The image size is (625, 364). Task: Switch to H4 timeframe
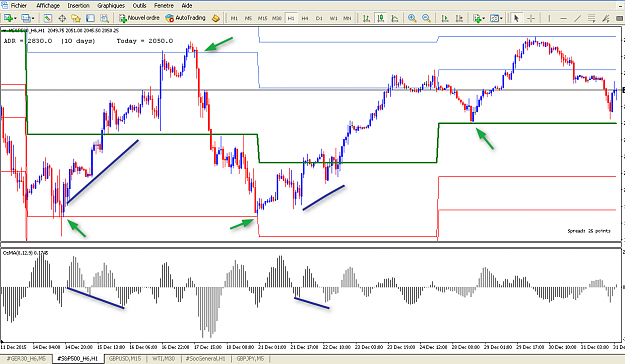tap(305, 18)
